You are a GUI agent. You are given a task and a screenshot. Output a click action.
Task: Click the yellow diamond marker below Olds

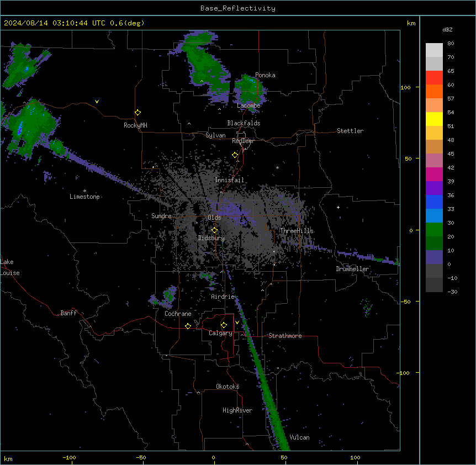214,230
